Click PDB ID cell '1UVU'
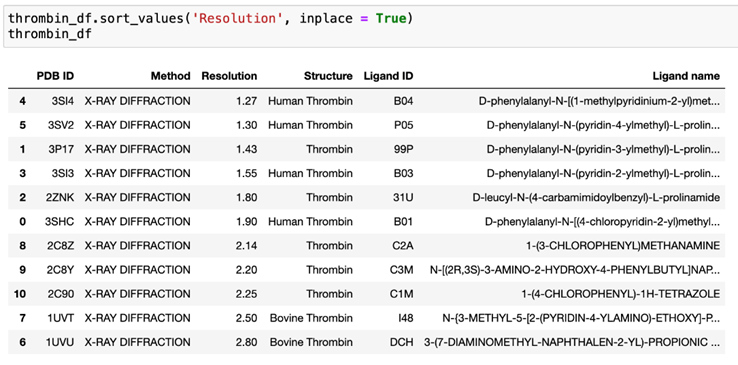 coord(60,342)
